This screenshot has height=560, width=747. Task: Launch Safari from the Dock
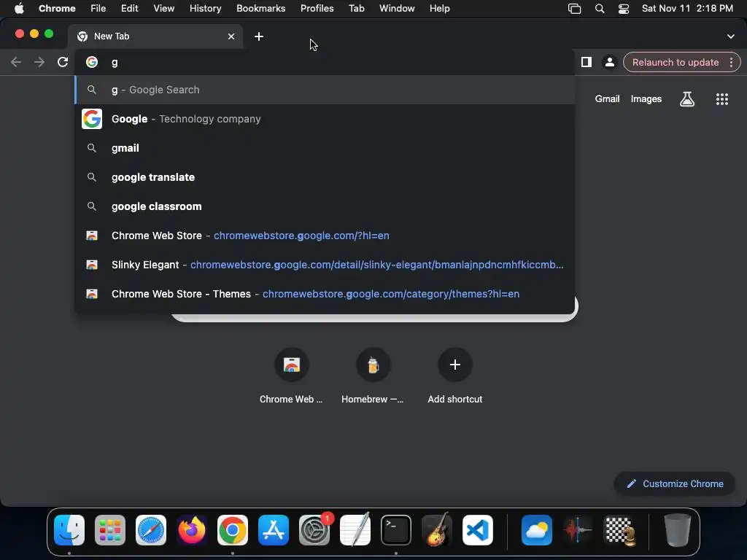click(x=151, y=529)
